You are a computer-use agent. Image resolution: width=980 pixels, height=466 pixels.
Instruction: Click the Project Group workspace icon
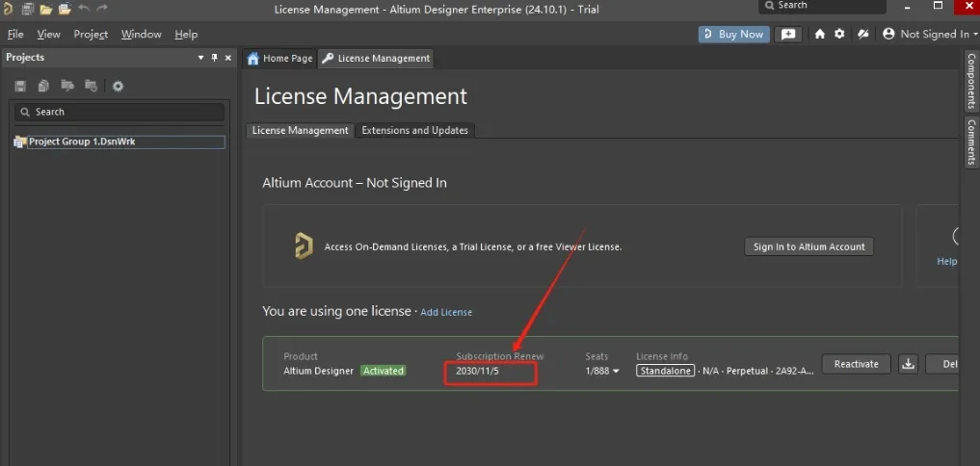pyautogui.click(x=19, y=142)
